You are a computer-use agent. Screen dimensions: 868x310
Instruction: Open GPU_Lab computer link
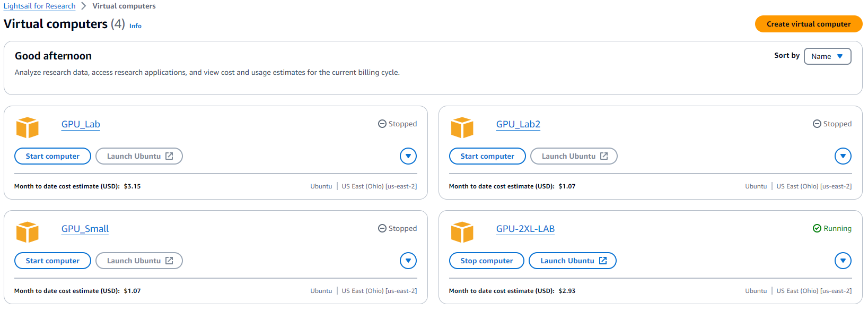pos(81,124)
